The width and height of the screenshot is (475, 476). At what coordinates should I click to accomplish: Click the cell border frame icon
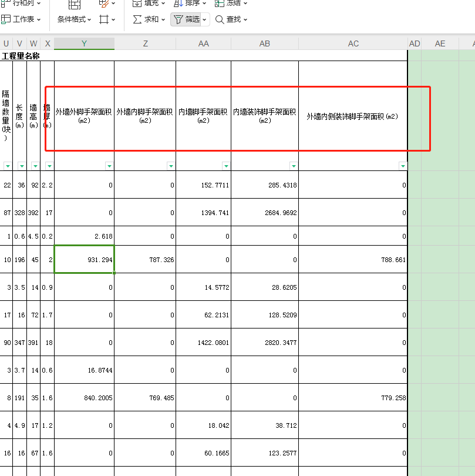point(104,19)
